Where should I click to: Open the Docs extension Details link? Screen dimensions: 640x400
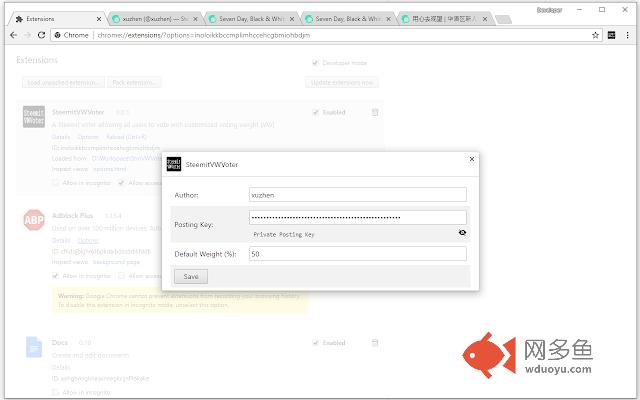click(x=61, y=367)
